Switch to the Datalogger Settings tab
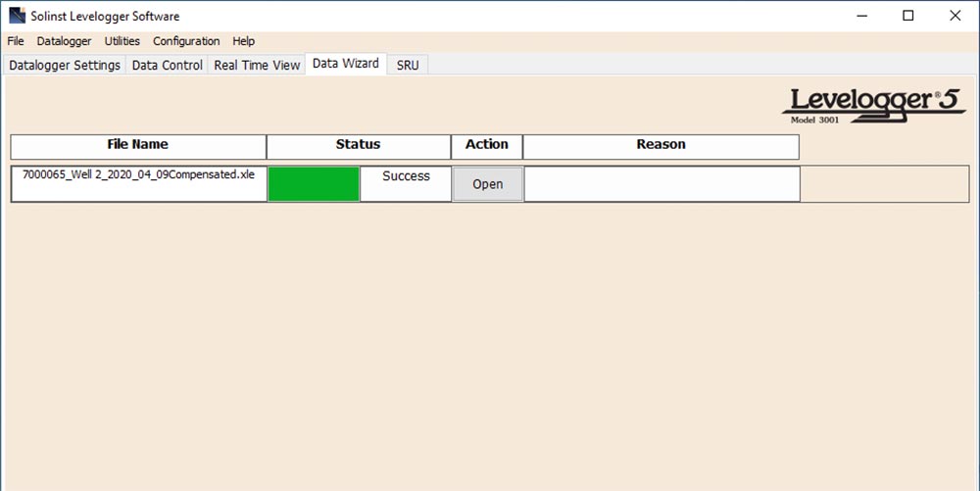Viewport: 980px width, 491px height. [x=65, y=65]
